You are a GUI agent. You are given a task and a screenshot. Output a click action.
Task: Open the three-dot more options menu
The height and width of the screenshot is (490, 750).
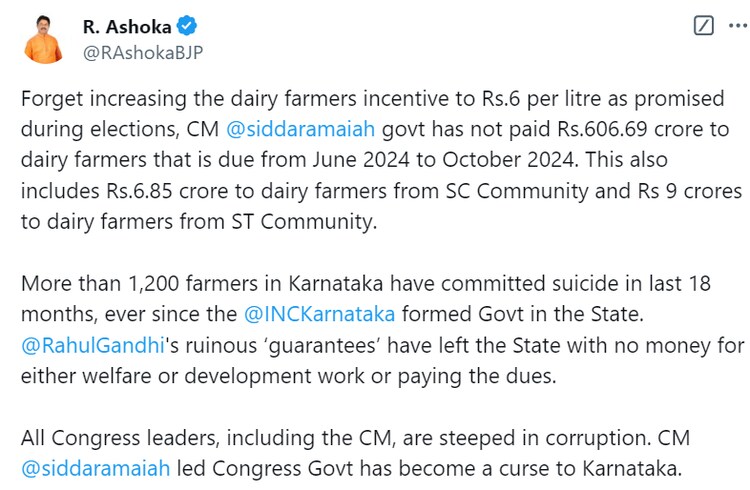(736, 27)
